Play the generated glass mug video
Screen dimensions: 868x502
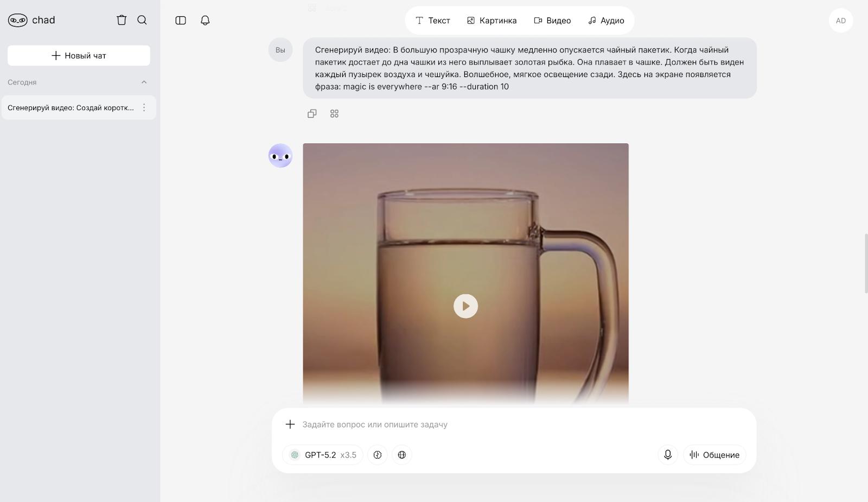(x=465, y=306)
